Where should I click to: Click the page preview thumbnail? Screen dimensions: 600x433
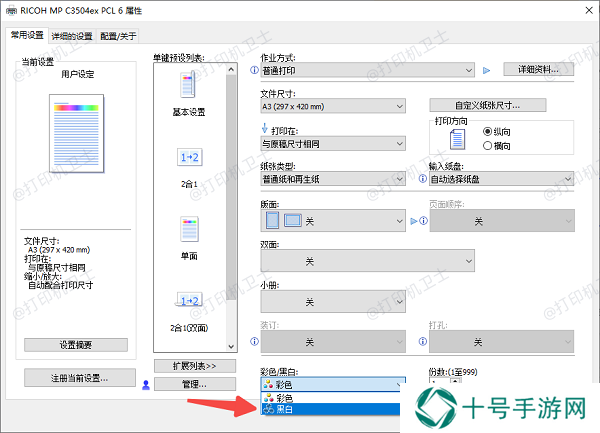(77, 133)
